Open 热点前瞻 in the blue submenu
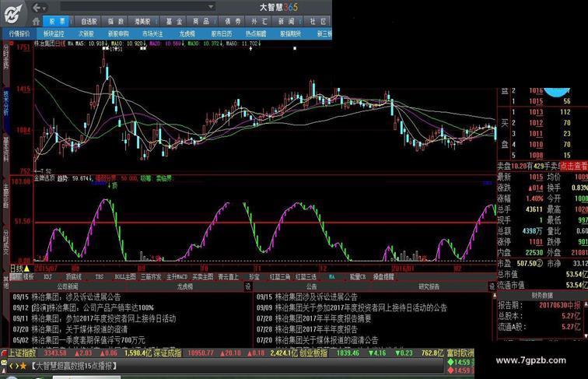 pos(256,33)
